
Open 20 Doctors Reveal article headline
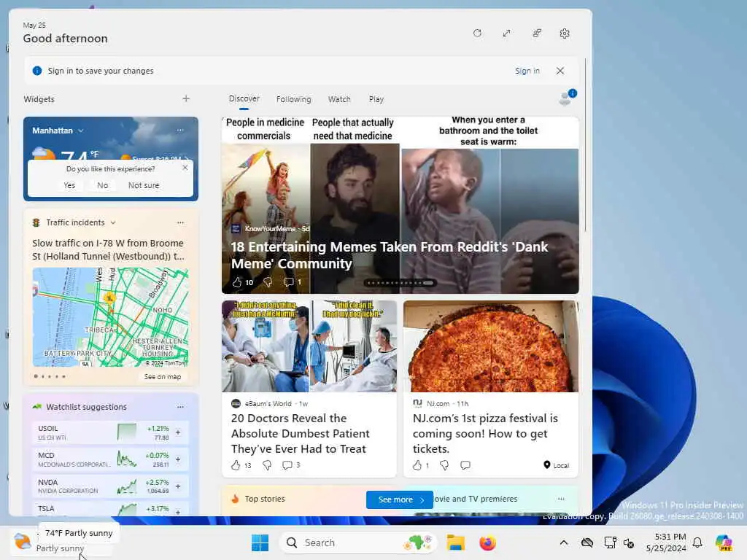point(300,433)
